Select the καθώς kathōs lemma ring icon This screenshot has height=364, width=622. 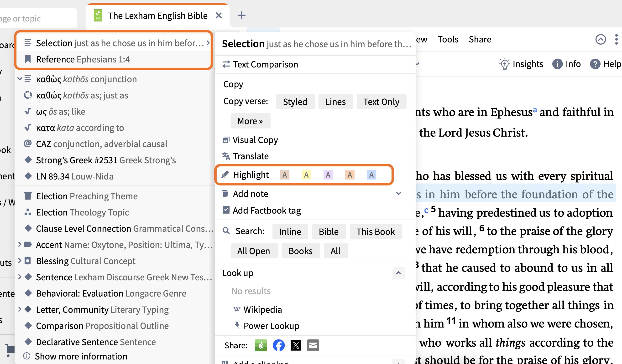pos(28,95)
